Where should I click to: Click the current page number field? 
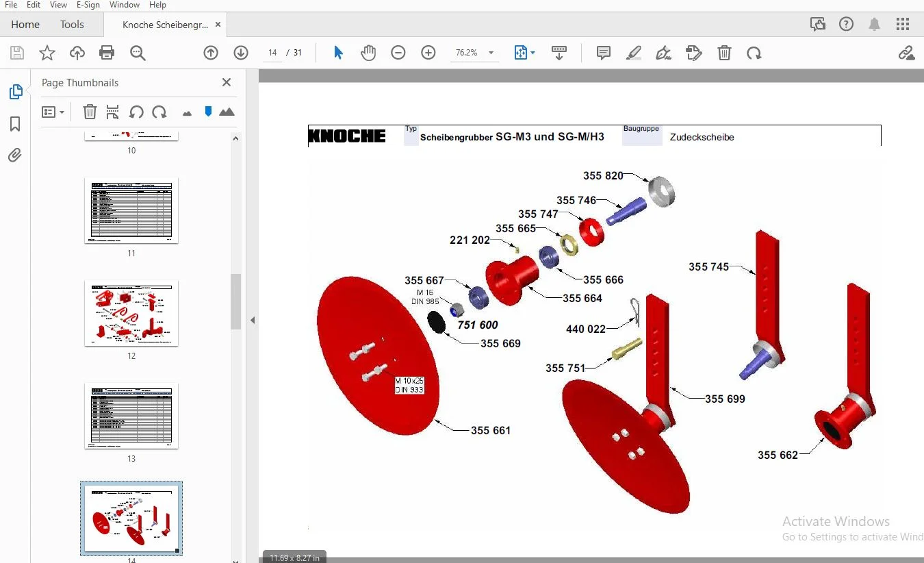(x=272, y=53)
